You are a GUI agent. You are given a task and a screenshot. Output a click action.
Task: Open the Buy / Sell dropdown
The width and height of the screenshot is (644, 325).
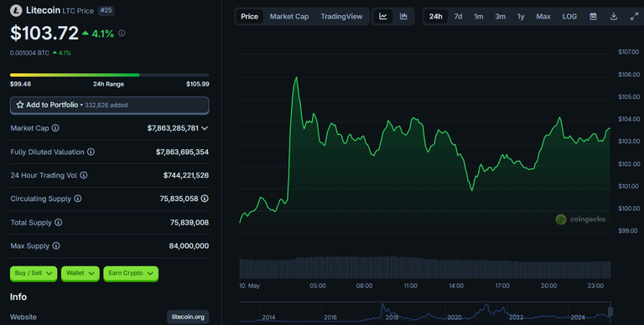(x=34, y=273)
